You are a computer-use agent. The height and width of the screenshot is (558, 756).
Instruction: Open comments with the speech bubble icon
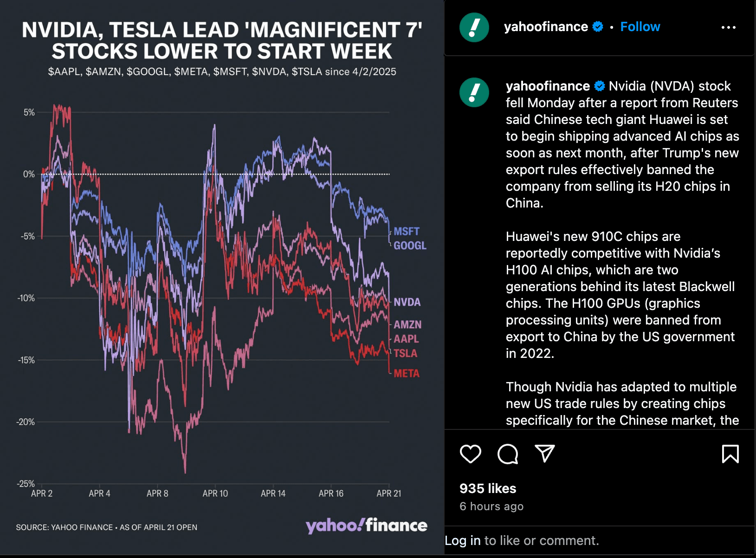(x=507, y=454)
